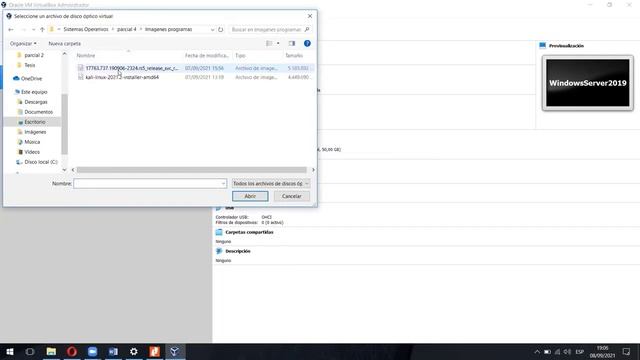Navigate forward using the forward arrow

pyautogui.click(x=23, y=29)
